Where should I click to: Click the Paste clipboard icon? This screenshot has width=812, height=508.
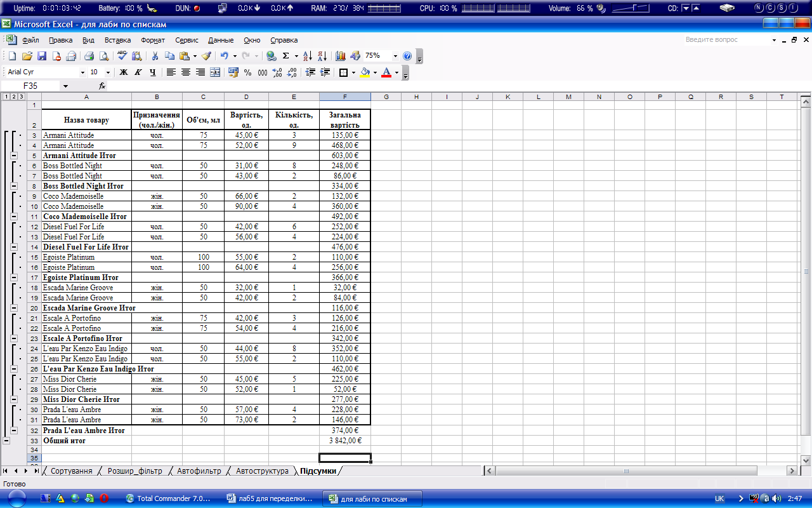184,56
